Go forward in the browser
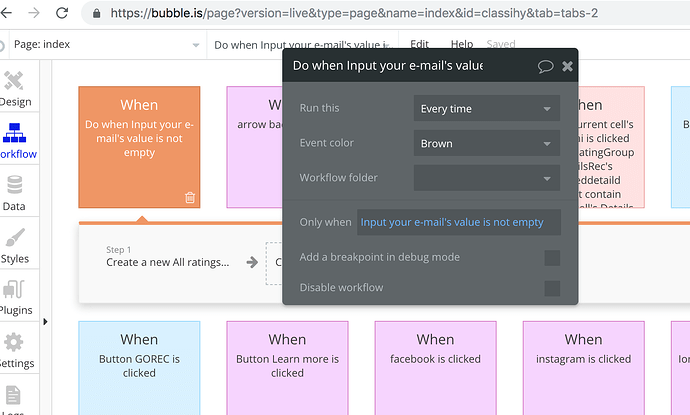The height and width of the screenshot is (415, 690). 33,13
